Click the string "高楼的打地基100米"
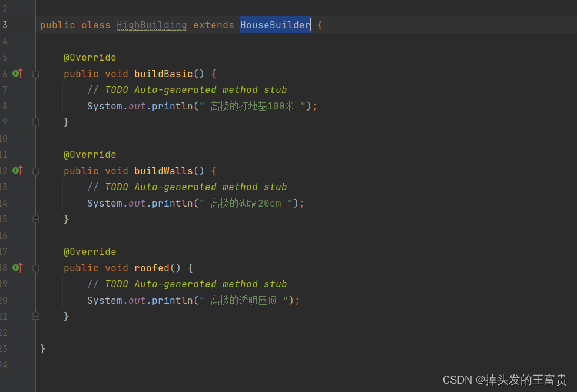The height and width of the screenshot is (392, 577). pos(252,107)
